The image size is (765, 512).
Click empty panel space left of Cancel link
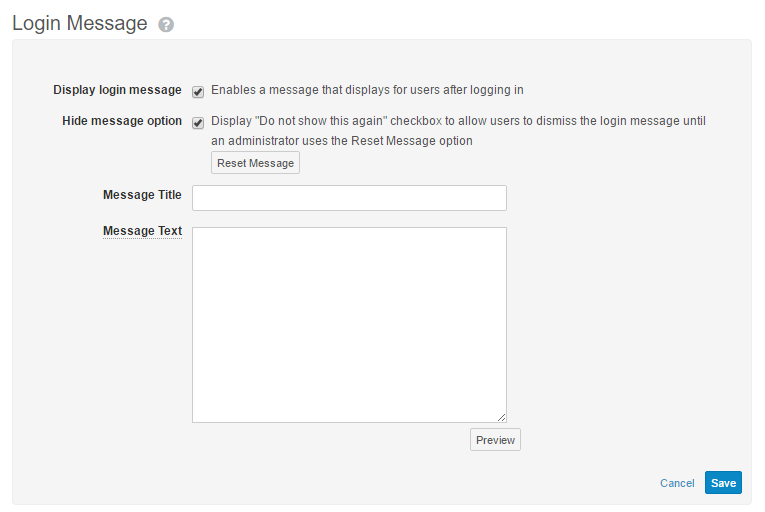(x=400, y=483)
